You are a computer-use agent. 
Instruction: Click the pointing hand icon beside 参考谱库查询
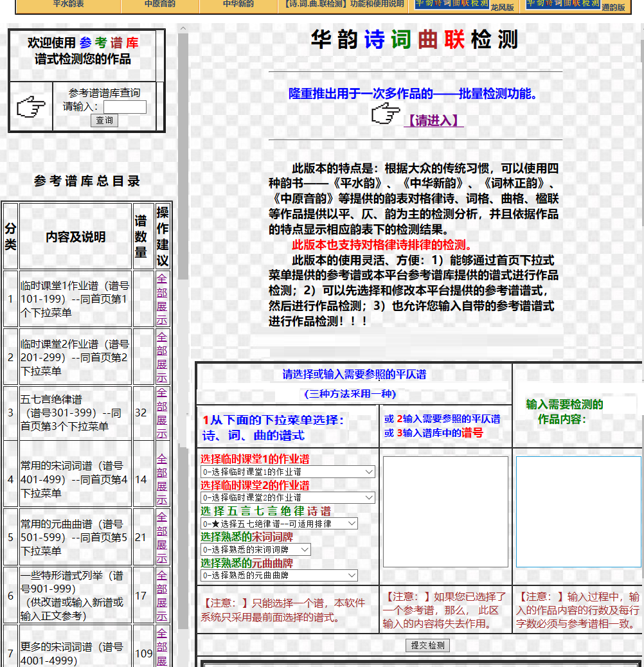pyautogui.click(x=31, y=107)
